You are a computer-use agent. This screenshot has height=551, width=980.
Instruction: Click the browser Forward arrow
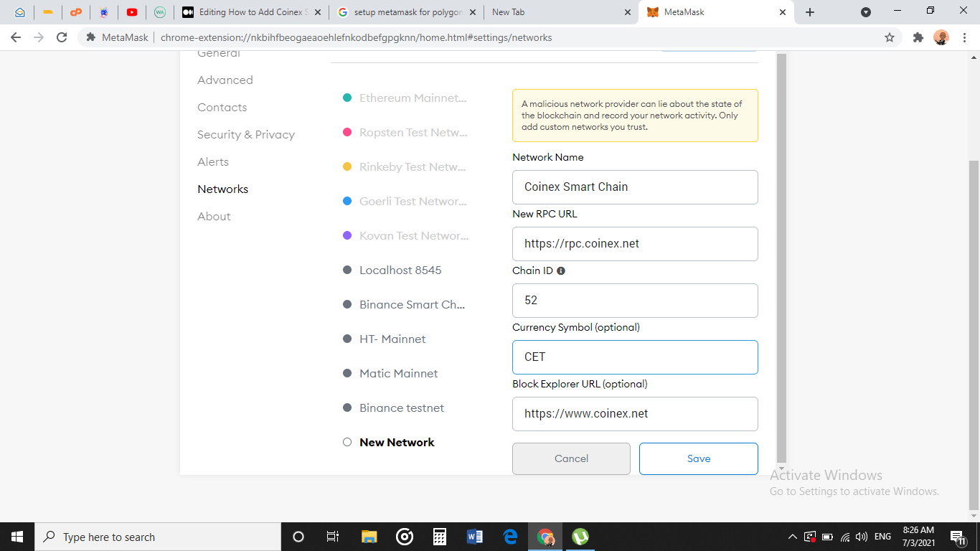39,37
